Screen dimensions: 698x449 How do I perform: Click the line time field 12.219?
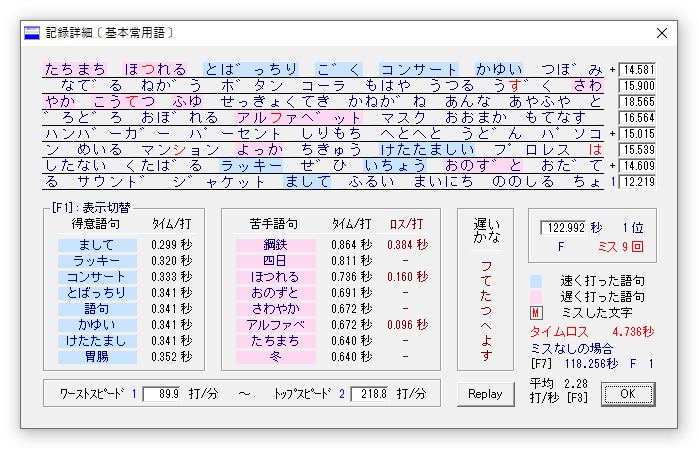(637, 182)
